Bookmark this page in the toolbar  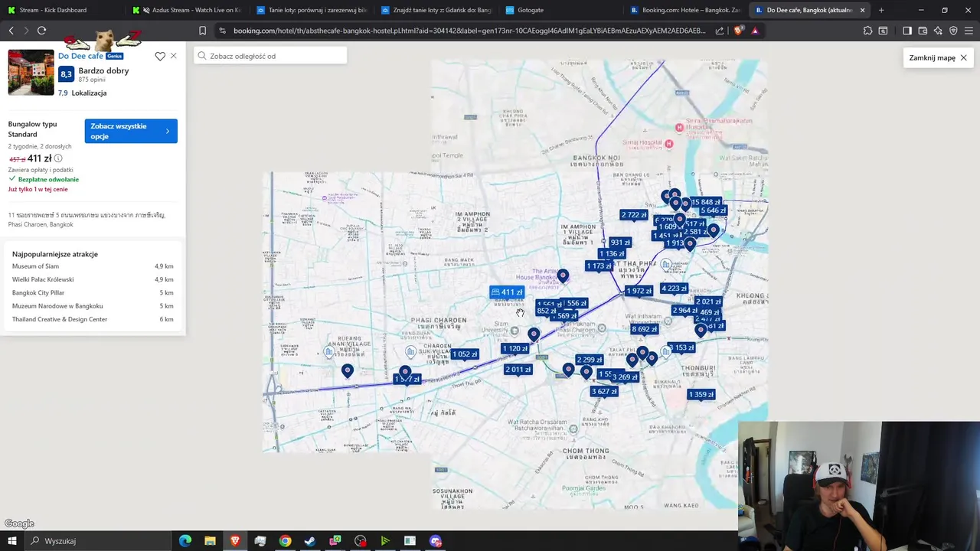202,31
